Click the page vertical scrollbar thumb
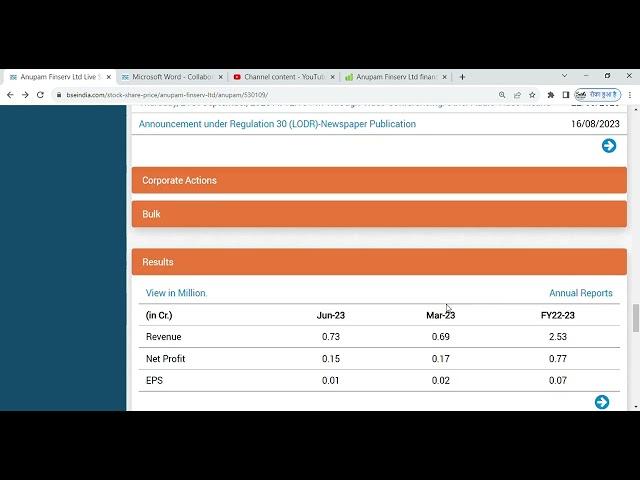This screenshot has width=640, height=480. (636, 318)
